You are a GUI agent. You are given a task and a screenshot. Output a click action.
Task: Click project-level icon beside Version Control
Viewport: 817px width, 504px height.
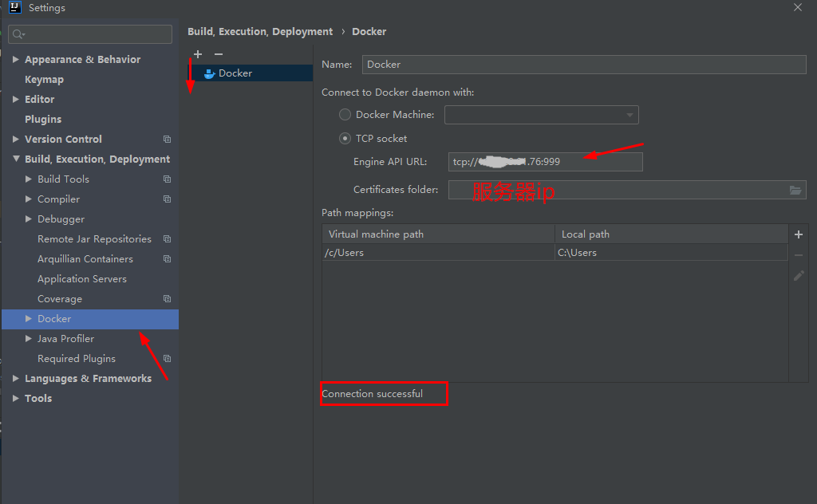coord(167,139)
